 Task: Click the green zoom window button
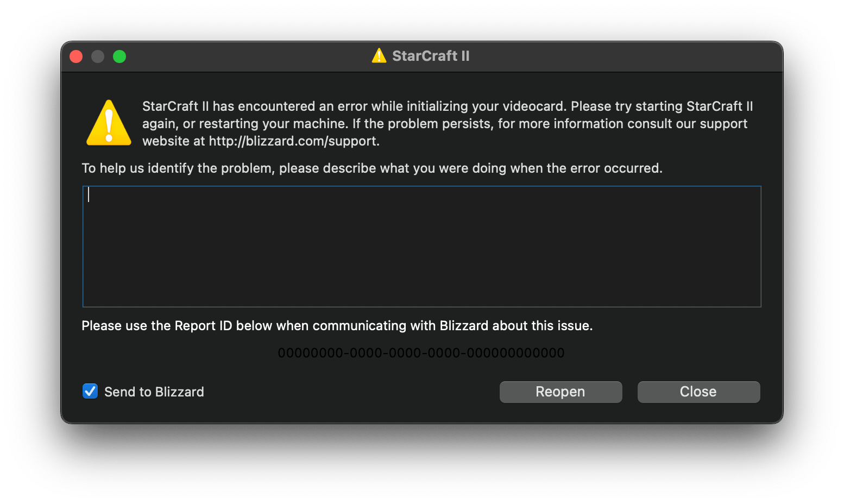click(x=119, y=56)
